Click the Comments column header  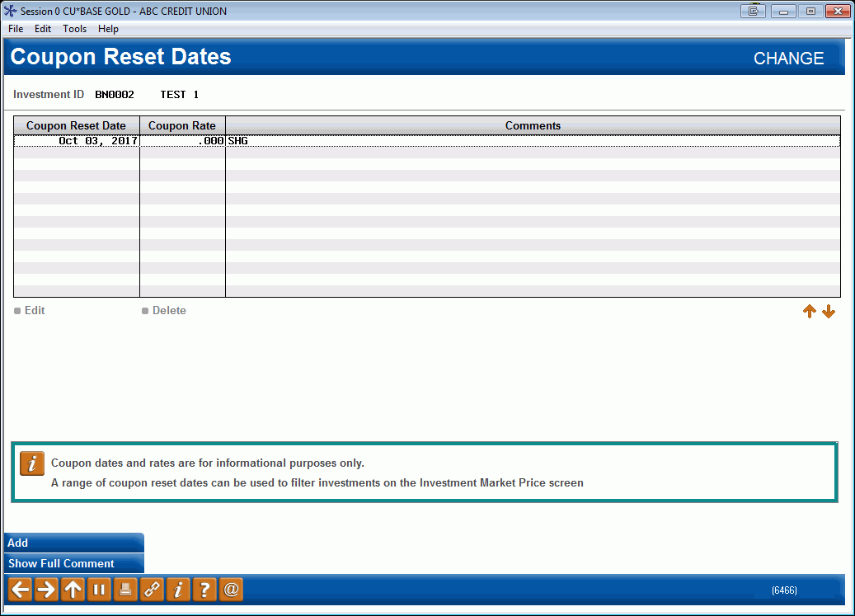[x=533, y=125]
